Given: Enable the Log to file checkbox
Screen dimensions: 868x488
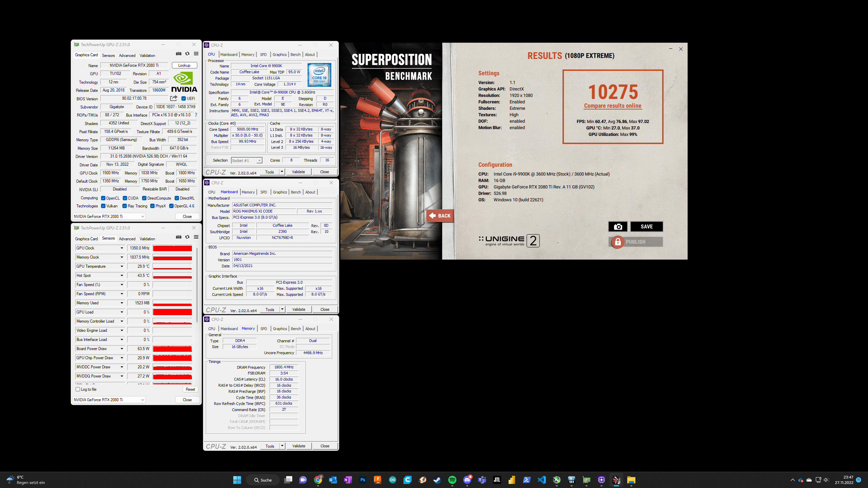Looking at the screenshot, I should pyautogui.click(x=78, y=389).
